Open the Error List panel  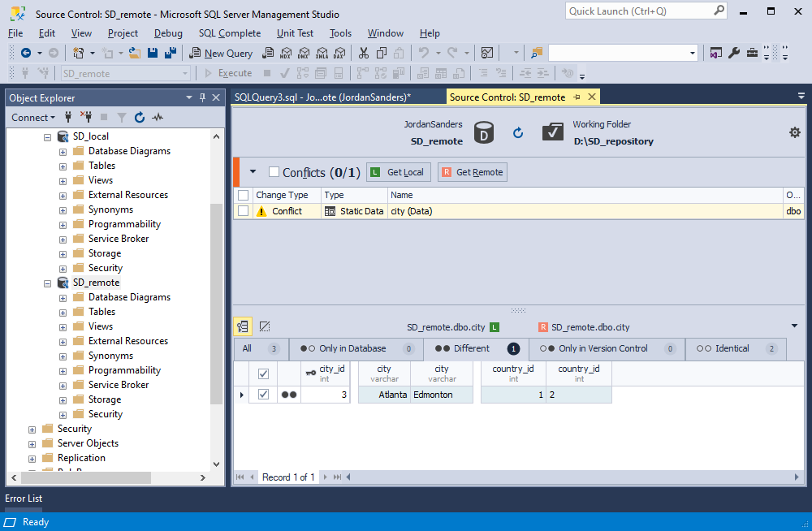[24, 499]
